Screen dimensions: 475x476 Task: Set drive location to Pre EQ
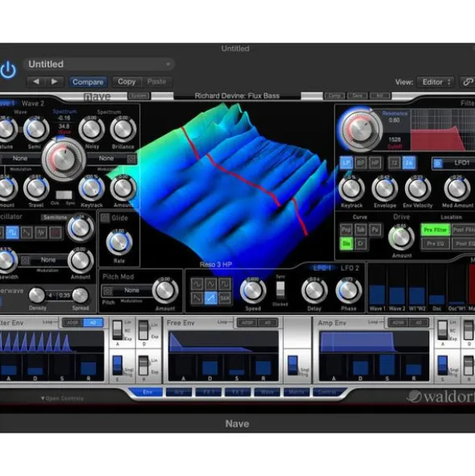pyautogui.click(x=436, y=243)
